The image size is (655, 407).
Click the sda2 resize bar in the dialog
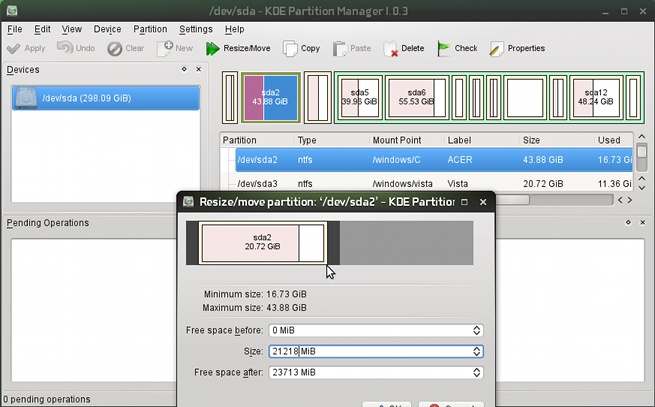point(251,243)
